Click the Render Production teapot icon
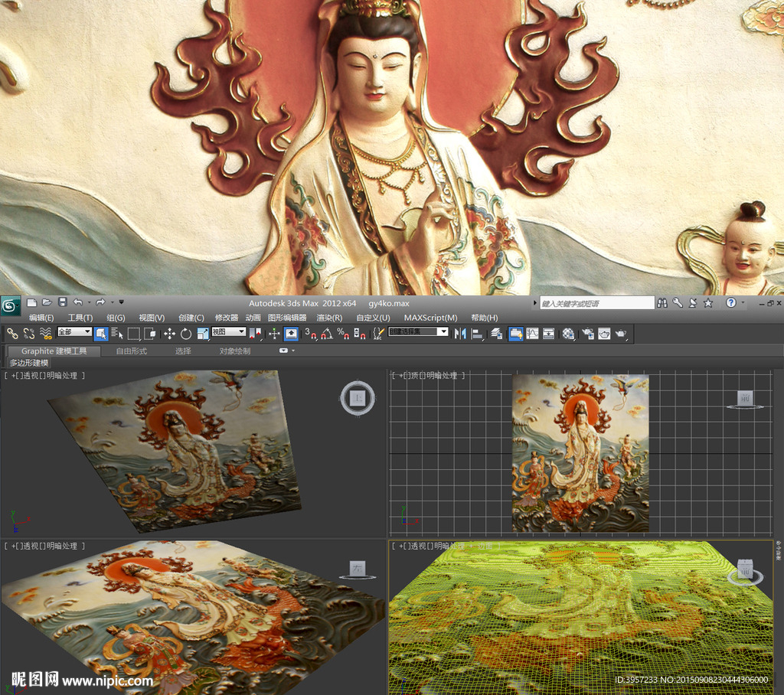Image resolution: width=784 pixels, height=695 pixels. [x=620, y=334]
